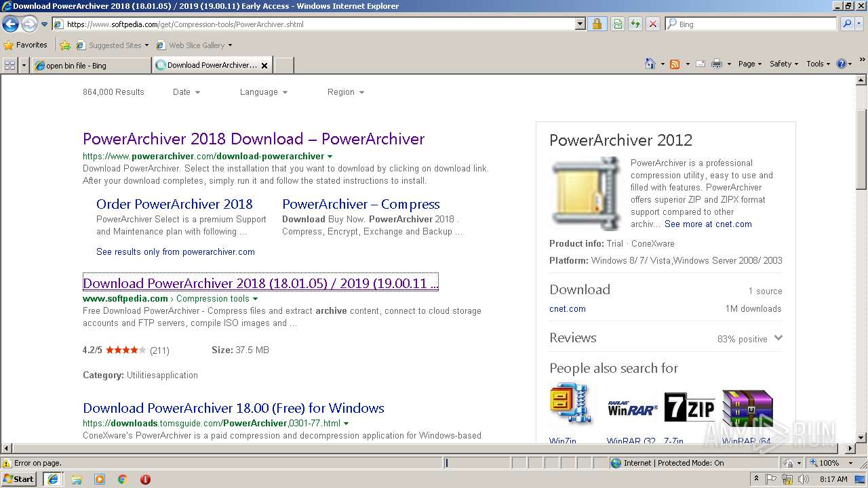This screenshot has width=868, height=488.
Task: Open 'Download PowerArchiver 18.00 (Free) for Windows'
Action: [233, 408]
